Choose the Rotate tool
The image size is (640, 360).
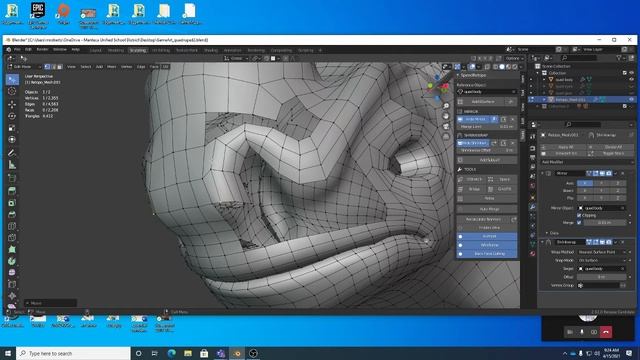tap(12, 116)
